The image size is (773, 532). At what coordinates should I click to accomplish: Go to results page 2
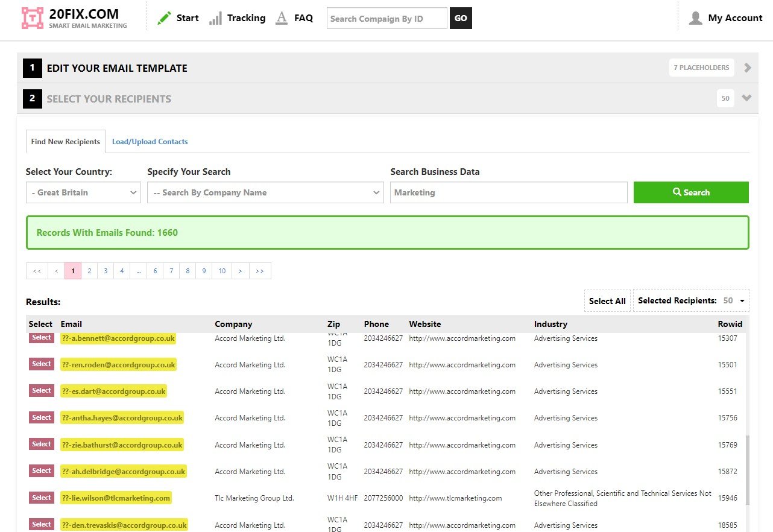(x=89, y=271)
